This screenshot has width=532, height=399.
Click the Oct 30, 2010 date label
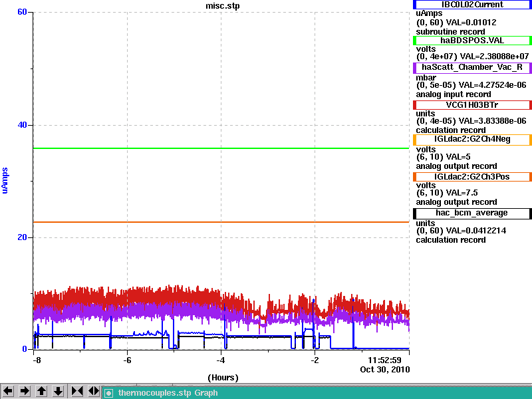(385, 370)
